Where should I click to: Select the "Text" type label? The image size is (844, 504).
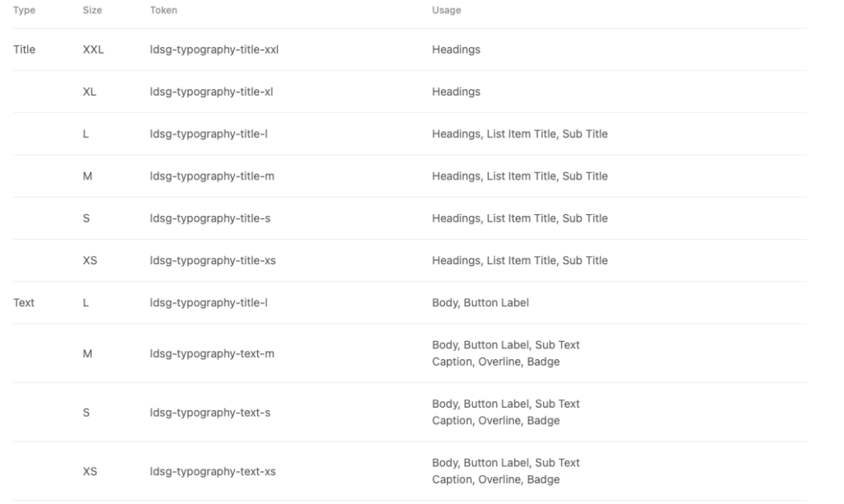(x=24, y=303)
